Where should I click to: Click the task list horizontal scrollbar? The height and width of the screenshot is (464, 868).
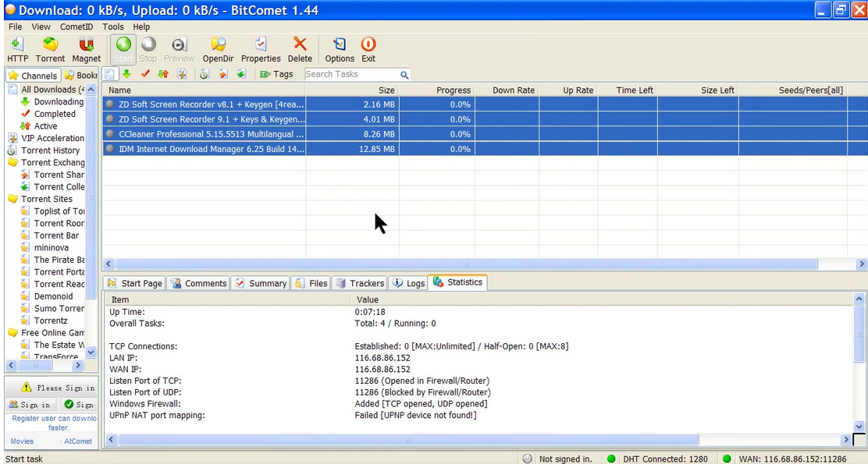coord(466,264)
